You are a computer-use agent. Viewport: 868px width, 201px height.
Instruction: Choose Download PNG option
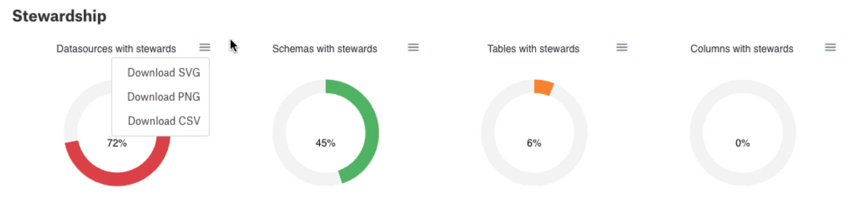point(164,97)
